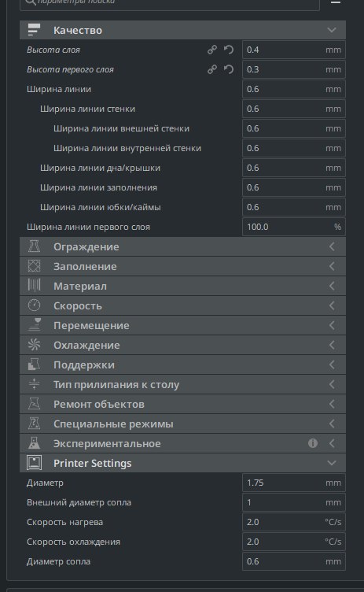Reset Высота первого слоя with revert arrow
Screen dimensions: 364x592
coord(229,69)
